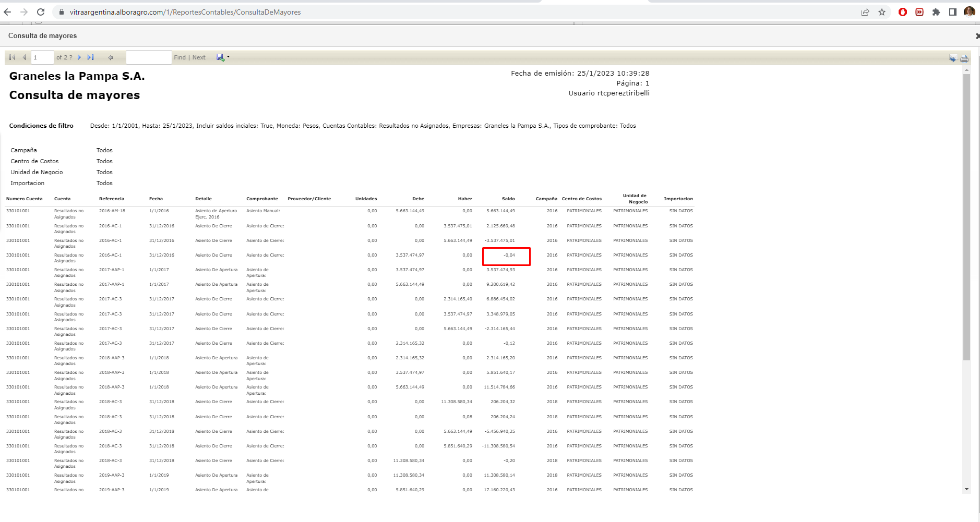
Task: Open the red stop-hand ad blocker extension
Action: point(903,12)
